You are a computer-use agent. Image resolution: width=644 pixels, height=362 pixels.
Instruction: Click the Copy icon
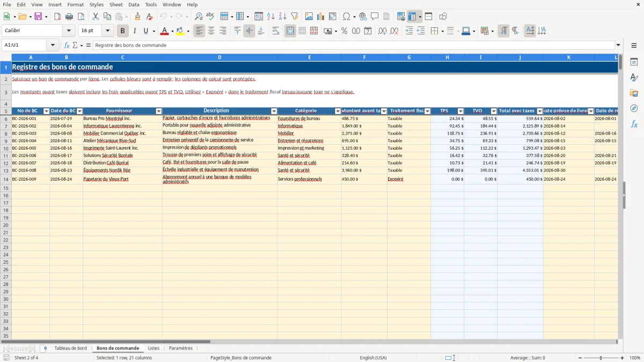tap(107, 17)
